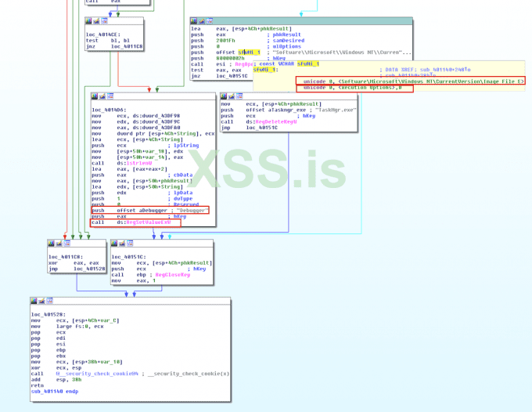Image resolution: width=532 pixels, height=412 pixels.
Task: Select the RegCloseKey reference in loc_40151C
Action: click(x=173, y=275)
